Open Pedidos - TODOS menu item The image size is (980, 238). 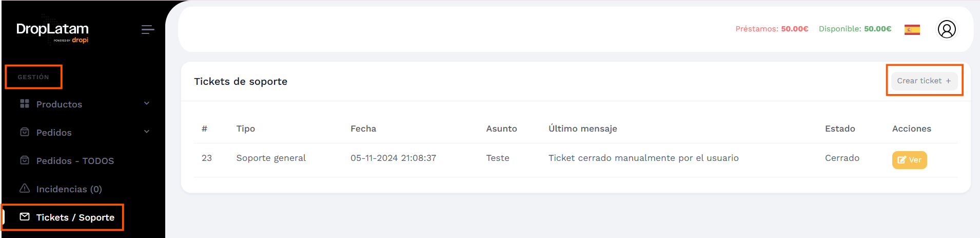click(75, 161)
